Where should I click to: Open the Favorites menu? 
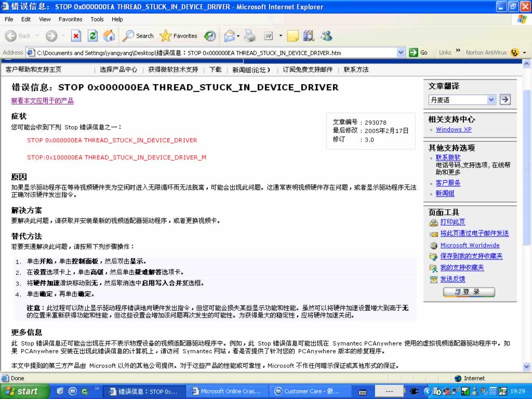pos(70,19)
